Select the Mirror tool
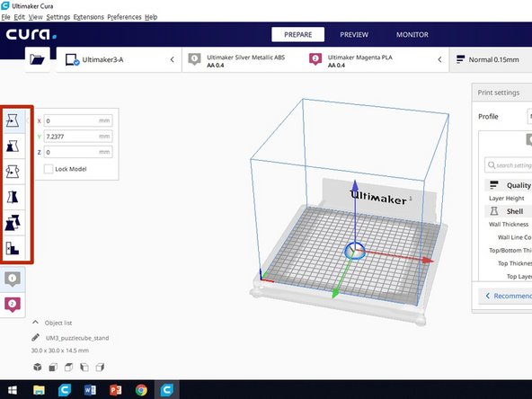Viewport: 532px width, 399px height. tap(13, 197)
